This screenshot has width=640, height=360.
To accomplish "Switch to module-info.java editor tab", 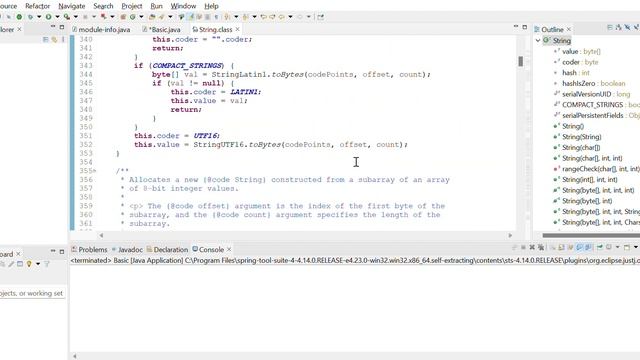I will 101,29.
